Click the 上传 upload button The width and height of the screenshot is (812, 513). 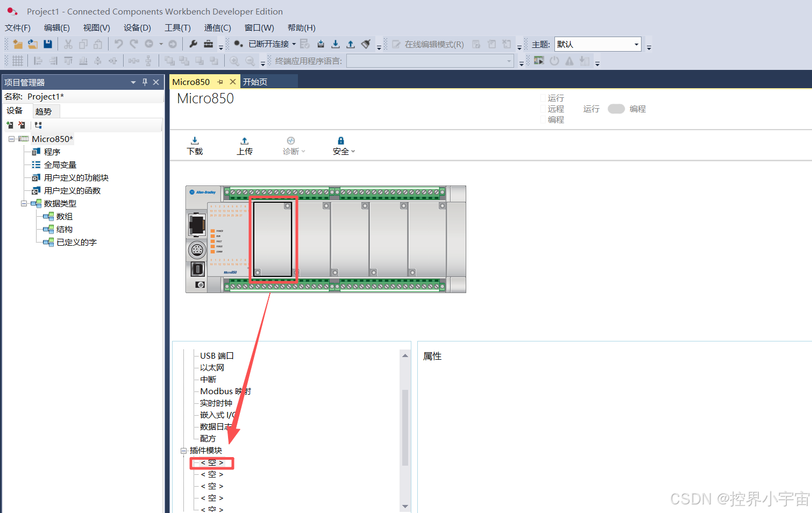(245, 146)
